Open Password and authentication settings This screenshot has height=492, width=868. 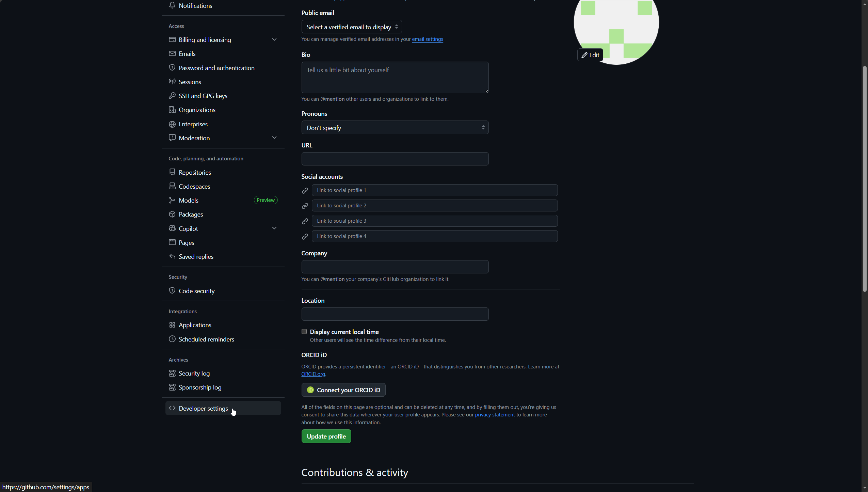(216, 68)
